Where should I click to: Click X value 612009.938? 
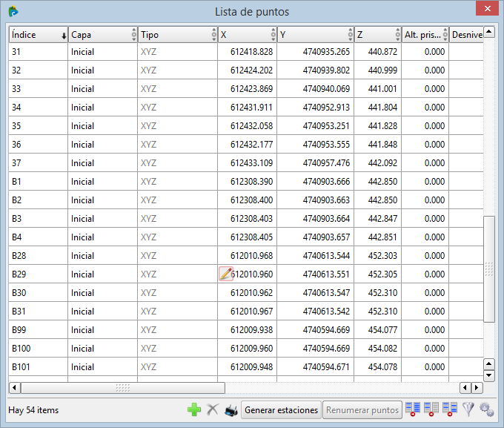251,330
